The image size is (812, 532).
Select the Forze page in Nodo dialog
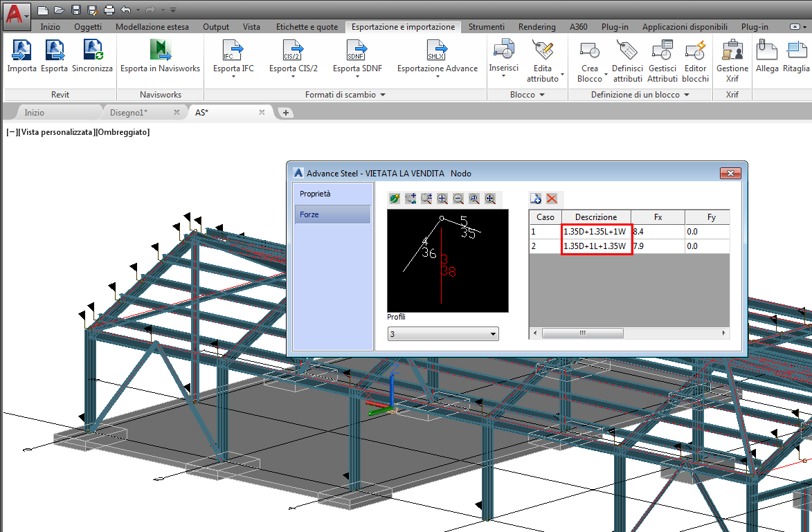(333, 214)
